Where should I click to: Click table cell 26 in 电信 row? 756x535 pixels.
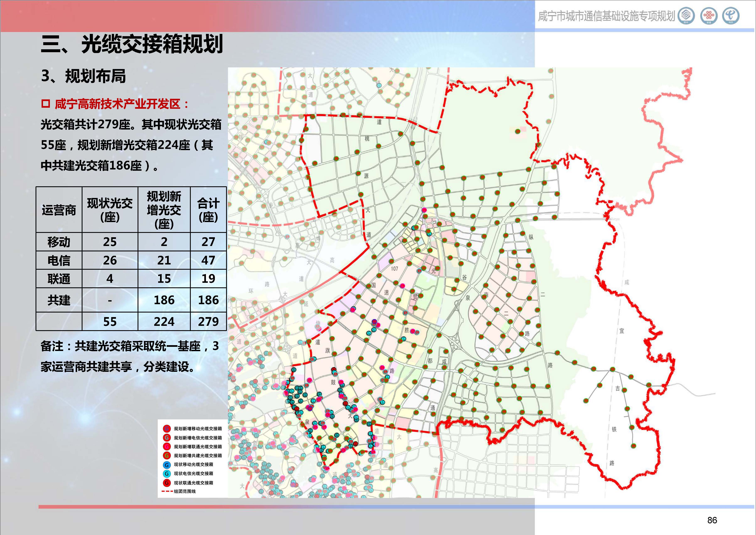[x=110, y=261]
